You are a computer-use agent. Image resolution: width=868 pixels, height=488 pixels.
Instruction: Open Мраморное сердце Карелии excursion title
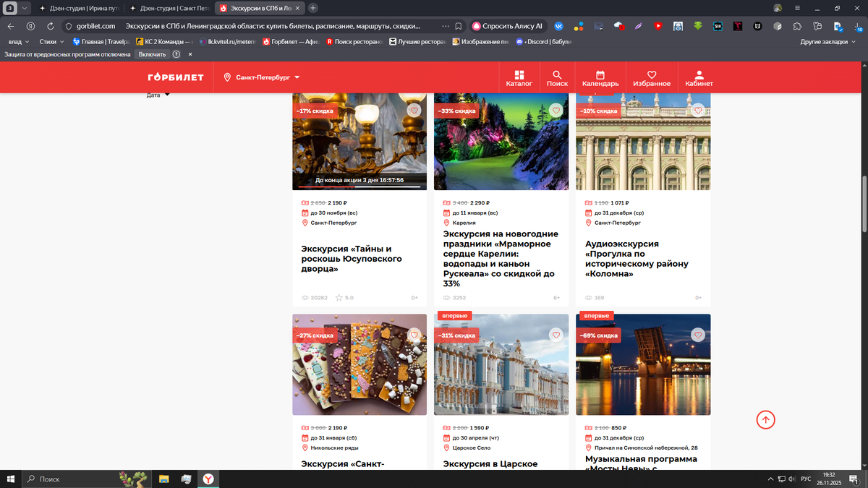[x=501, y=259]
